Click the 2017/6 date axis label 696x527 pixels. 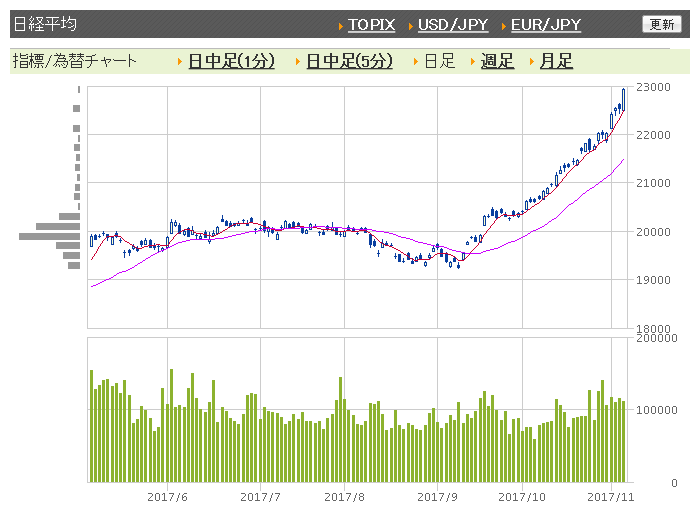click(167, 497)
